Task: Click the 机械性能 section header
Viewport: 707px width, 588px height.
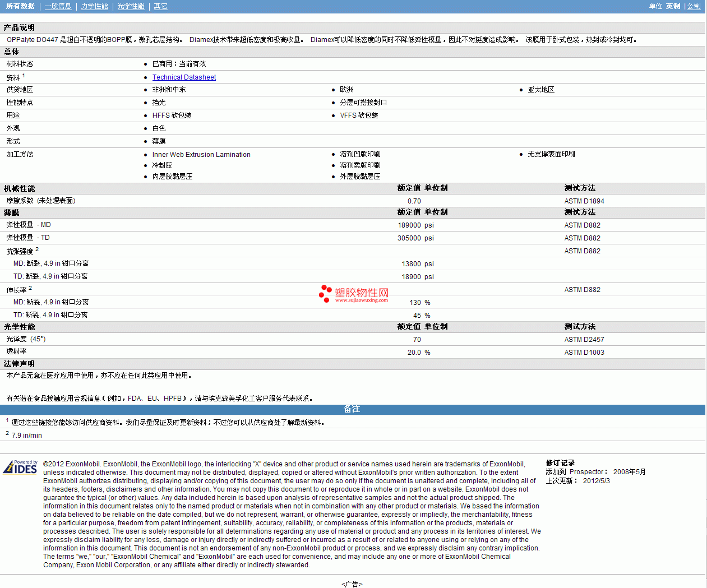Action: click(x=20, y=188)
